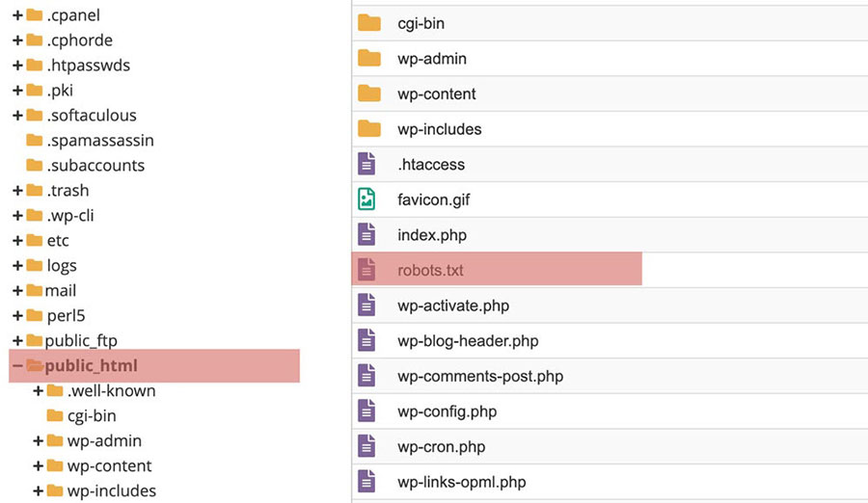Click the robots.txt document file icon

[x=366, y=270]
